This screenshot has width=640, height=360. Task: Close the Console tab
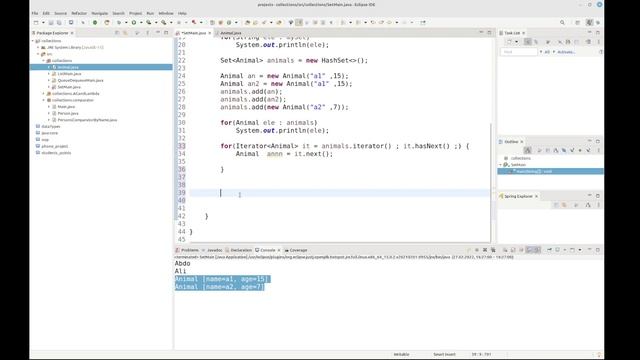point(279,250)
